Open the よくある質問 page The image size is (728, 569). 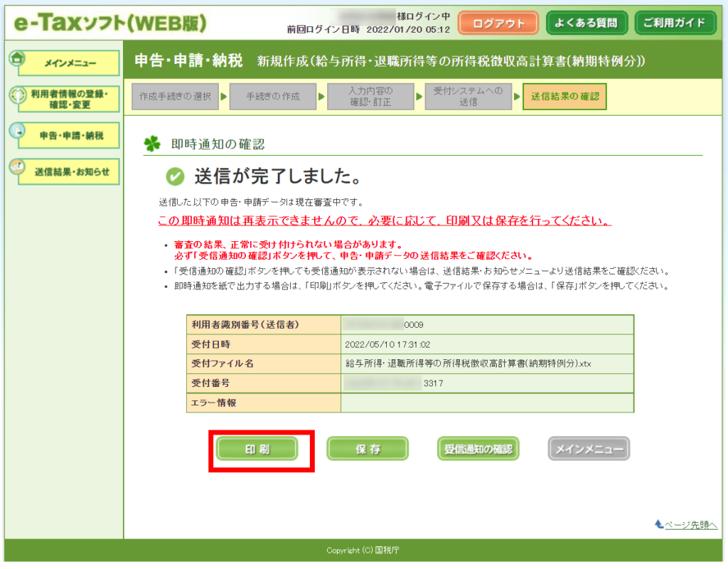[587, 23]
